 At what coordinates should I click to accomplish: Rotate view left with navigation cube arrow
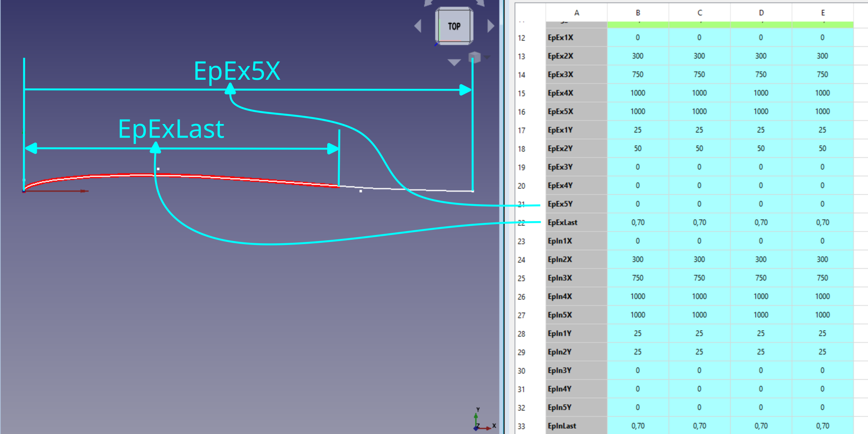tap(418, 26)
